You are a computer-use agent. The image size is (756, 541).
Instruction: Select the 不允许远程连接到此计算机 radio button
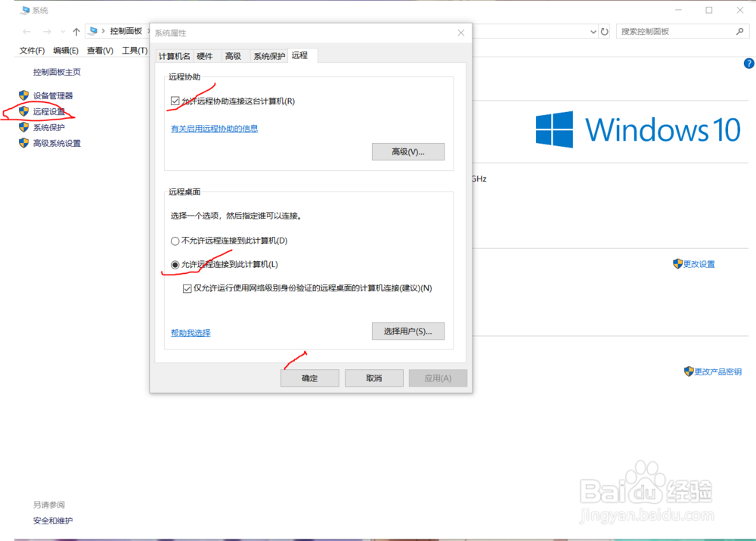coord(175,241)
